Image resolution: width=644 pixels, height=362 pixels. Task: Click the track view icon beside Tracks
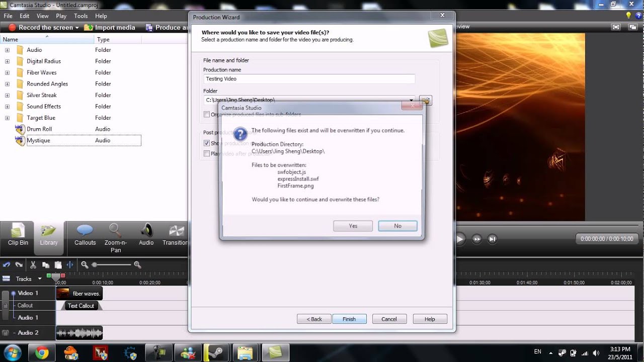pyautogui.click(x=6, y=279)
